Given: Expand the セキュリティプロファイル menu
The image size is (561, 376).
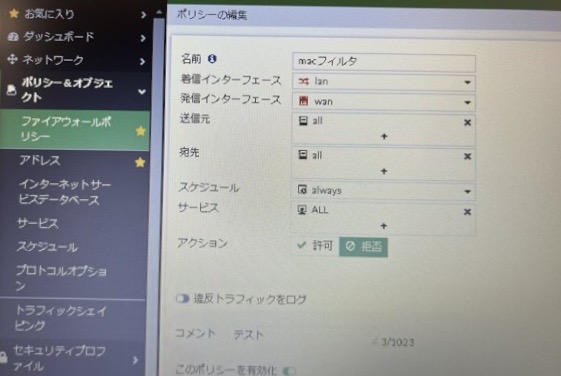Looking at the screenshot, I should [72, 358].
